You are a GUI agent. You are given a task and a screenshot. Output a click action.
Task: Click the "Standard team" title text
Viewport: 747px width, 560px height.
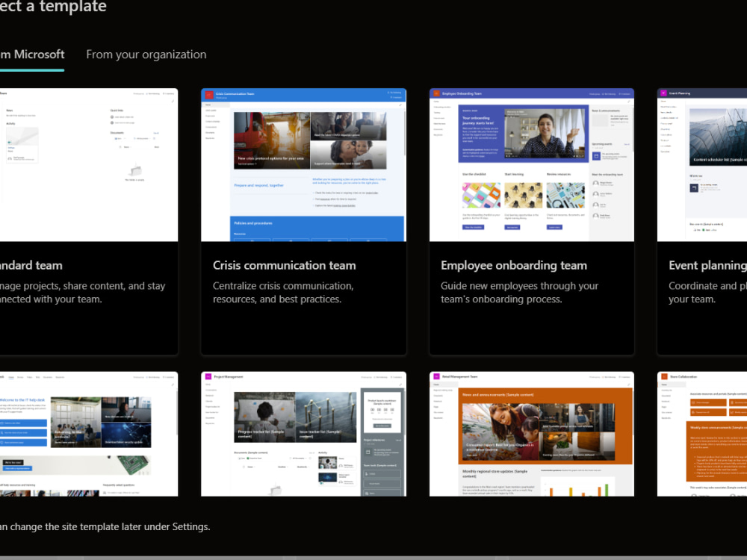click(x=31, y=265)
